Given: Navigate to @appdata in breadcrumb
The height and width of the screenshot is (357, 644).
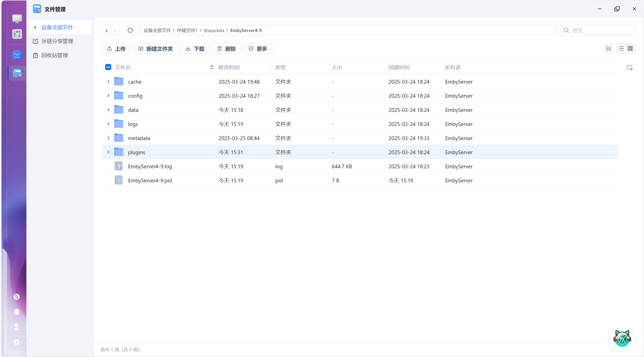Looking at the screenshot, I should (x=214, y=30).
